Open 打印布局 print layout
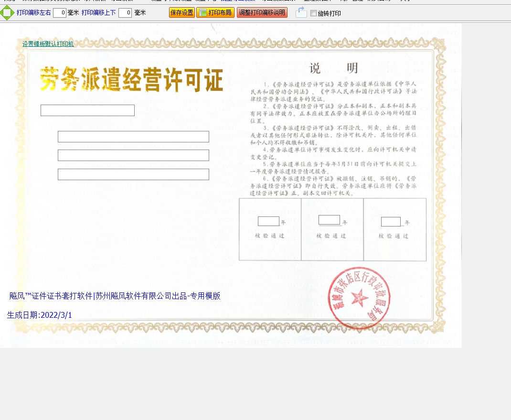 pyautogui.click(x=215, y=13)
